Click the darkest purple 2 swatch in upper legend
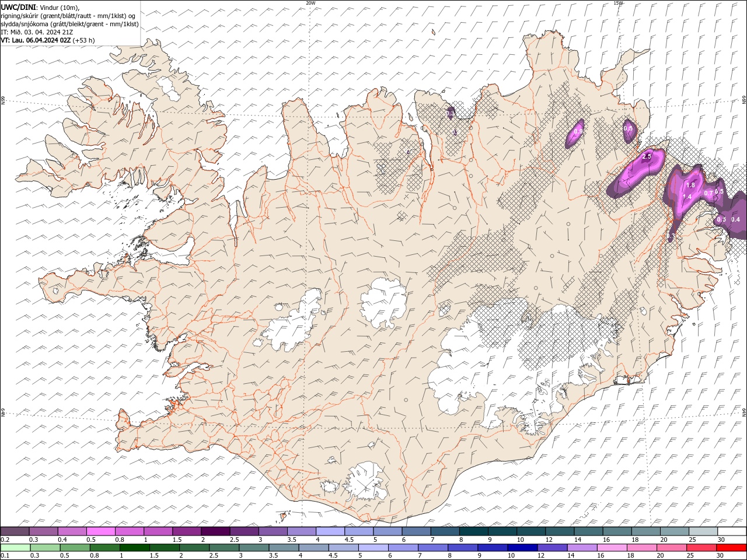Viewport: 747px width, 560px height. click(x=215, y=531)
